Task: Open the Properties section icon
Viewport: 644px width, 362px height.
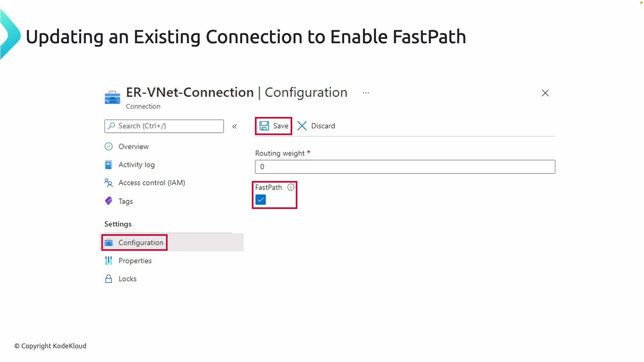Action: click(x=108, y=260)
